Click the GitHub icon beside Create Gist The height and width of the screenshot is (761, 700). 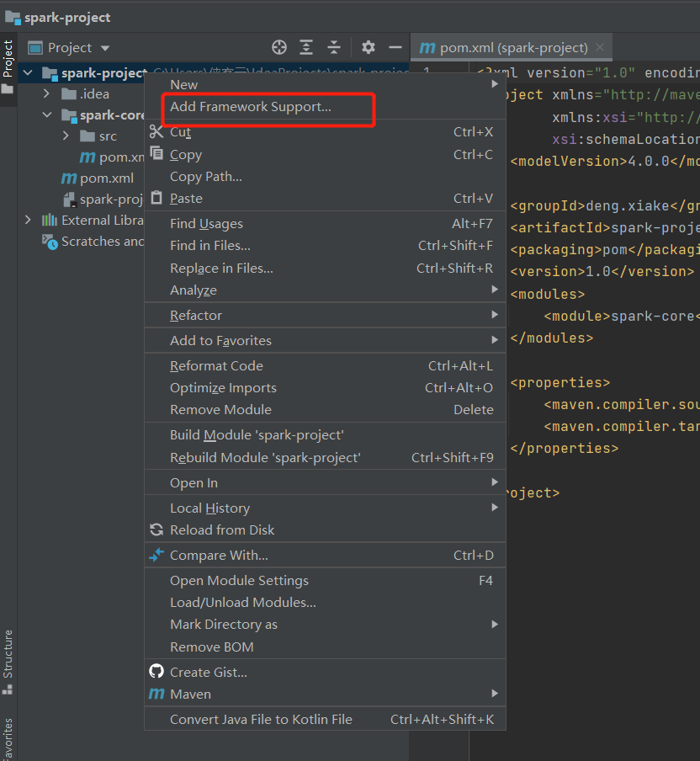coord(156,672)
